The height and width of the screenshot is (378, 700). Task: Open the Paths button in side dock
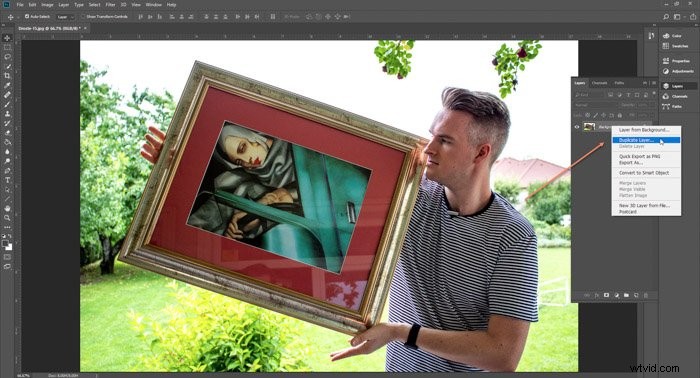pyautogui.click(x=673, y=107)
